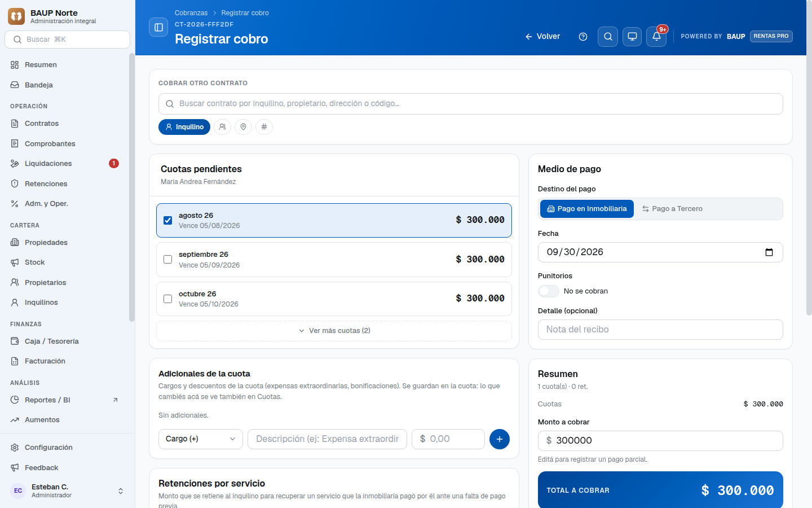Screen dimensions: 812x508
Task: Add the additional charge with plus button
Action: [x=500, y=439]
